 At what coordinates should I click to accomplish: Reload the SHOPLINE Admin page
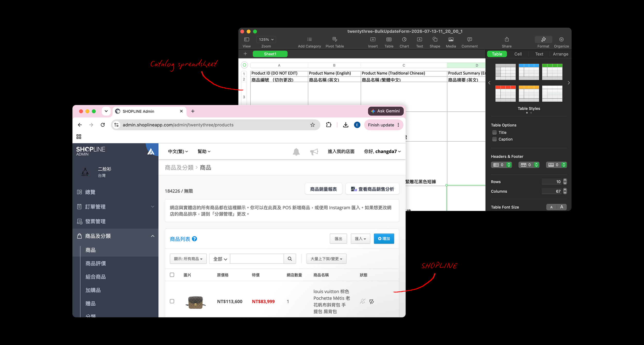tap(103, 125)
